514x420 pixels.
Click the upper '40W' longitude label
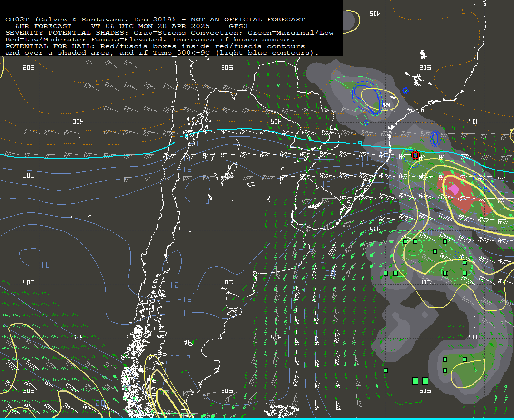tap(474, 121)
